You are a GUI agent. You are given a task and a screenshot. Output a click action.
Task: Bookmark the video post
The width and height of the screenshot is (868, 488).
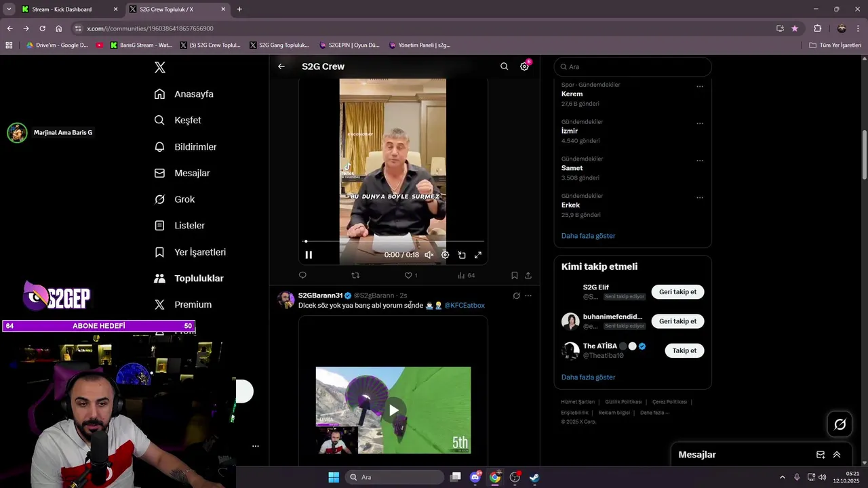(x=514, y=275)
